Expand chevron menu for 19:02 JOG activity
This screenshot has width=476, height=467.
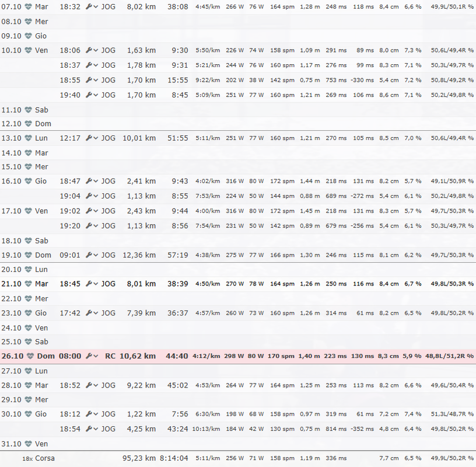(x=96, y=211)
